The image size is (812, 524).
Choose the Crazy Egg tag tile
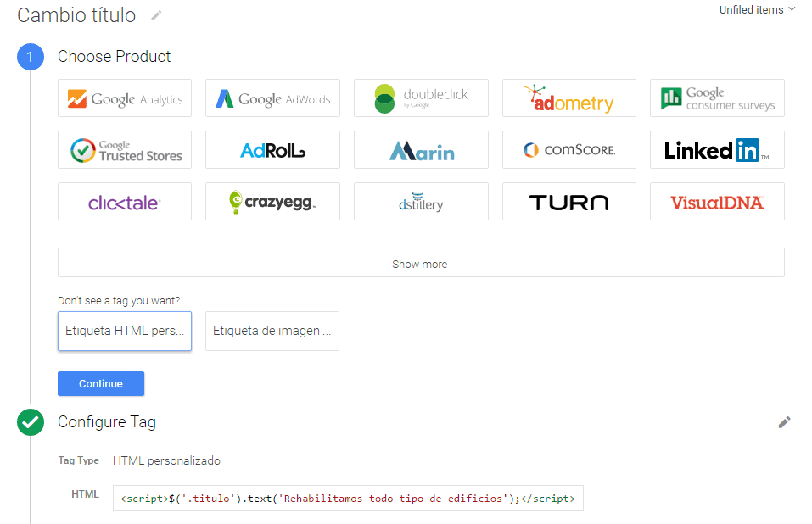[272, 202]
